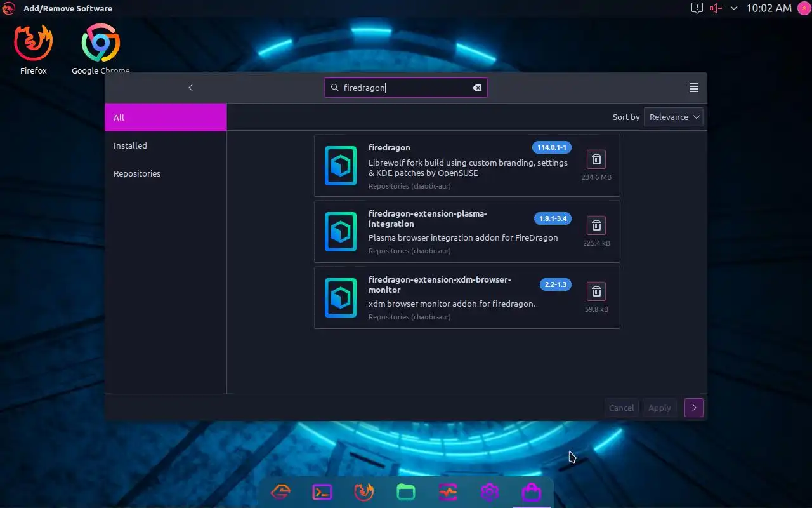Image resolution: width=812 pixels, height=508 pixels.
Task: Click the orange first dock icon
Action: (280, 492)
